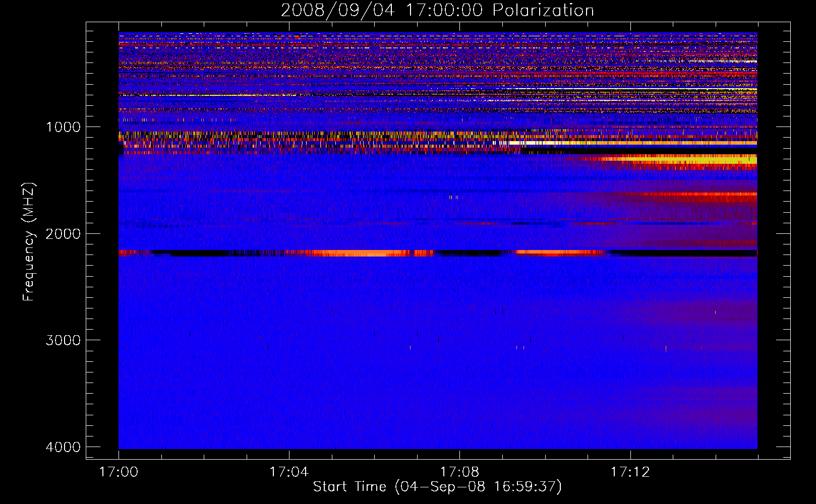
Task: Click the 17:08 time tick label
Action: (x=459, y=472)
